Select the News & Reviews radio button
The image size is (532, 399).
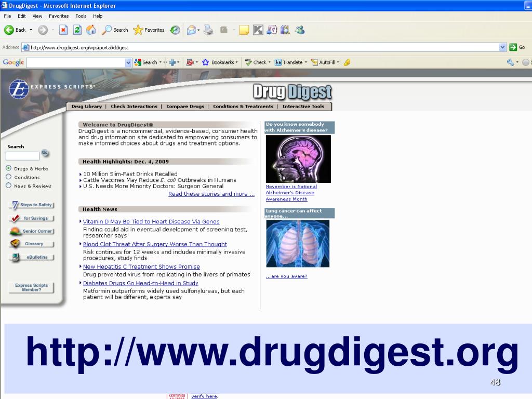click(x=8, y=185)
